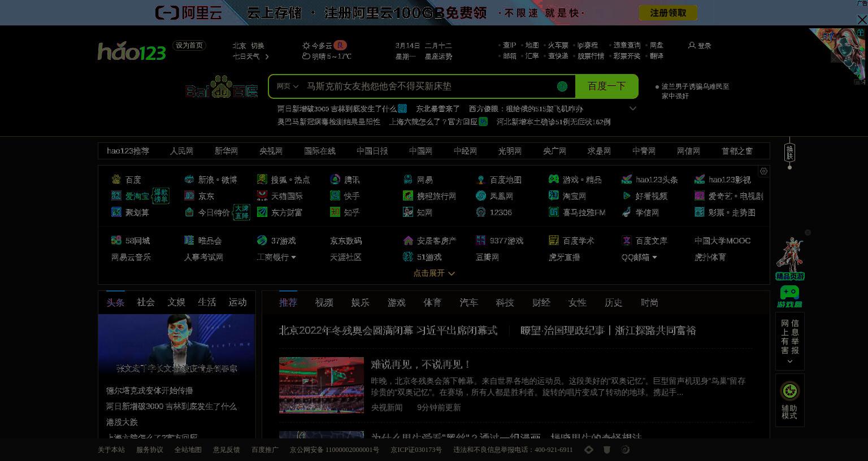Viewport: 868px width, 461px height.
Task: Open the 网易 icon
Action: click(x=408, y=180)
